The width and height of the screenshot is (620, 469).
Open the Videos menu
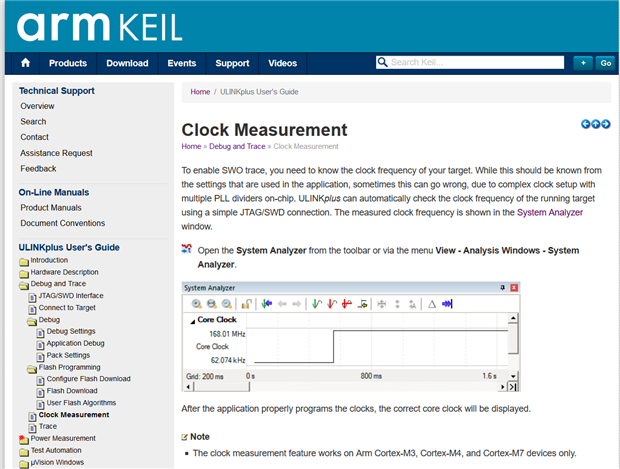coord(283,63)
